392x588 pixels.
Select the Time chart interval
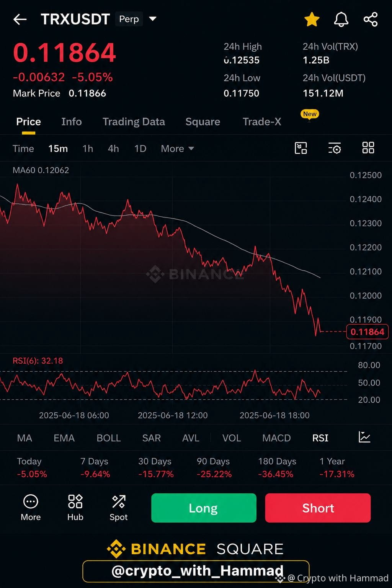coord(23,149)
